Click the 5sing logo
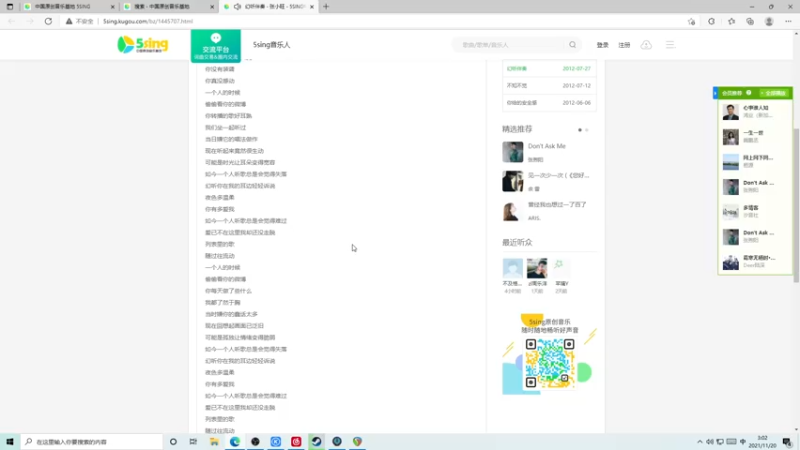 (x=142, y=44)
